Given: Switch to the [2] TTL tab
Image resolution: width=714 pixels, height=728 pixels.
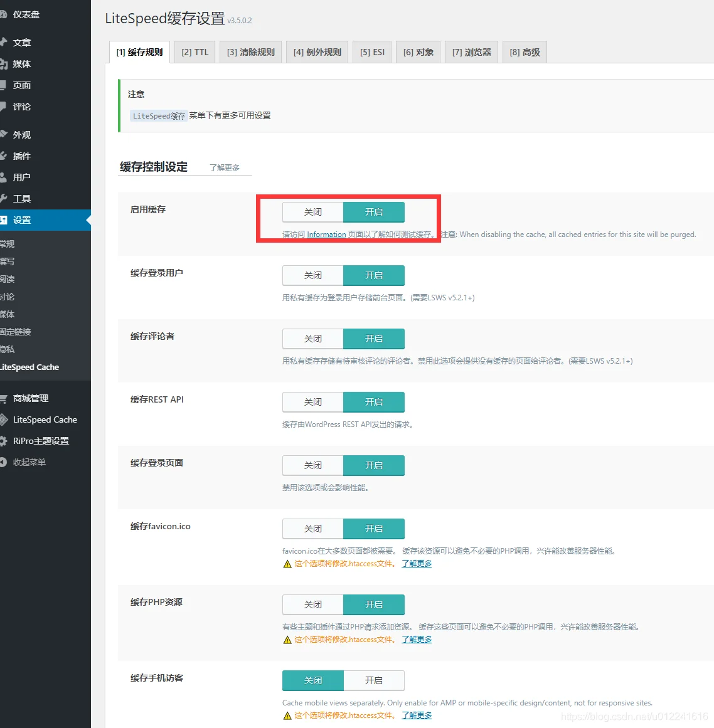Looking at the screenshot, I should click(x=194, y=51).
